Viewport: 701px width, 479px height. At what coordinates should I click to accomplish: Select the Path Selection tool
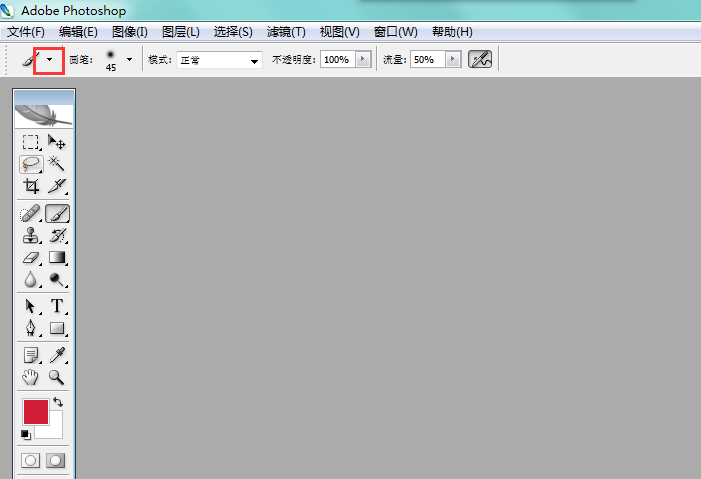click(x=31, y=306)
